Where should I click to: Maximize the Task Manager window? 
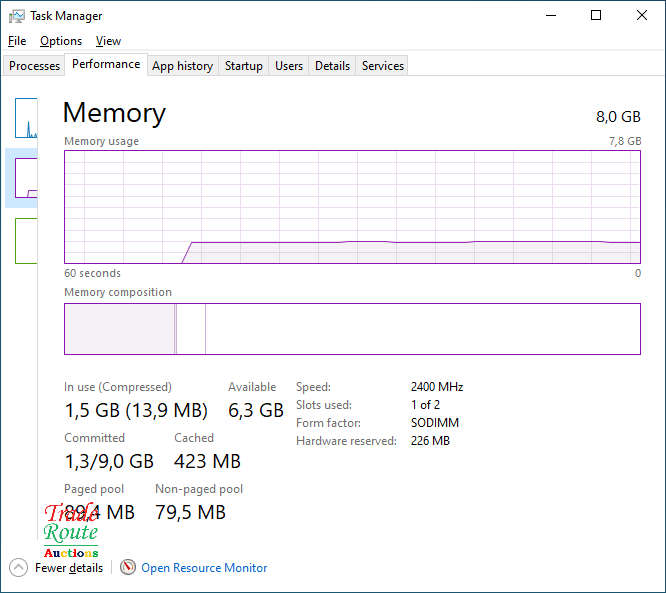[x=596, y=16]
